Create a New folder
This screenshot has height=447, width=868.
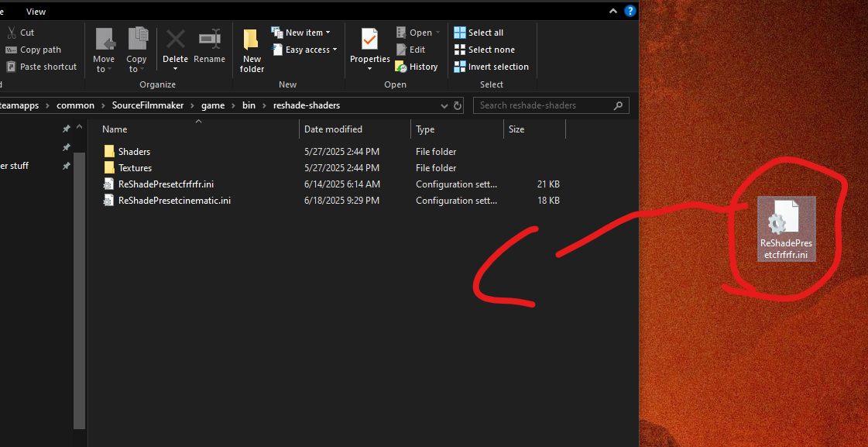click(x=252, y=50)
